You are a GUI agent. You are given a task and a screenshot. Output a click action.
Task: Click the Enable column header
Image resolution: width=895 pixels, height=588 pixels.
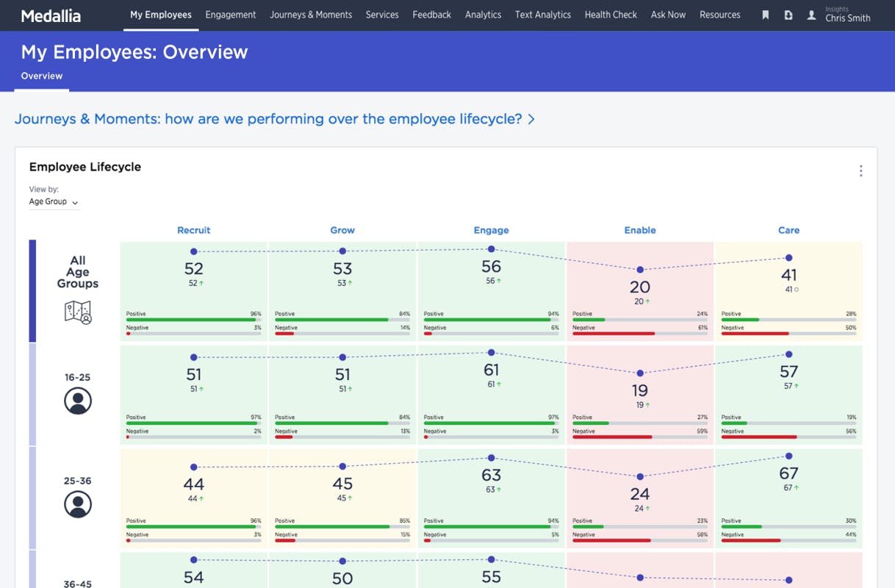pos(640,230)
